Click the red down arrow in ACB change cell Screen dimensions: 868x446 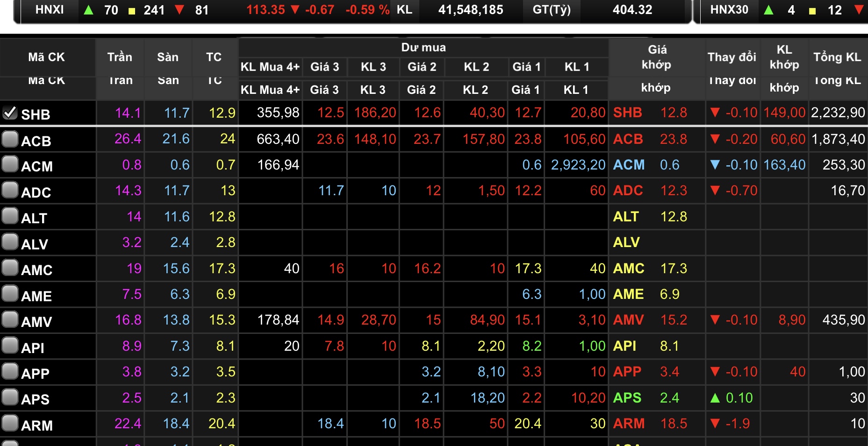(x=715, y=139)
